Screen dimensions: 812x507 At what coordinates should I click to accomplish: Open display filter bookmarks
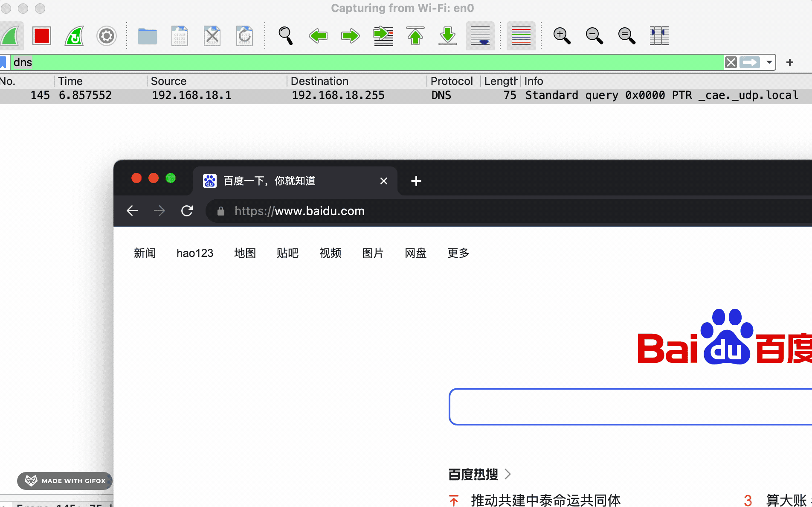(x=3, y=62)
